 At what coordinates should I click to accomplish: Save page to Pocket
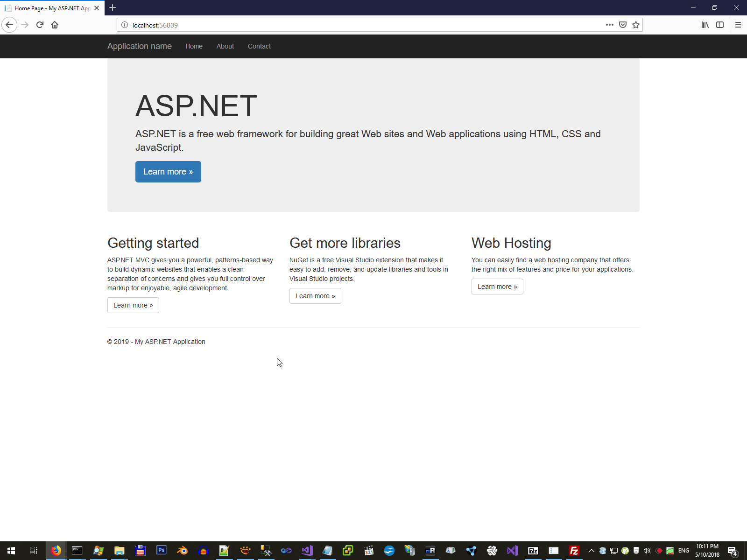pos(623,25)
